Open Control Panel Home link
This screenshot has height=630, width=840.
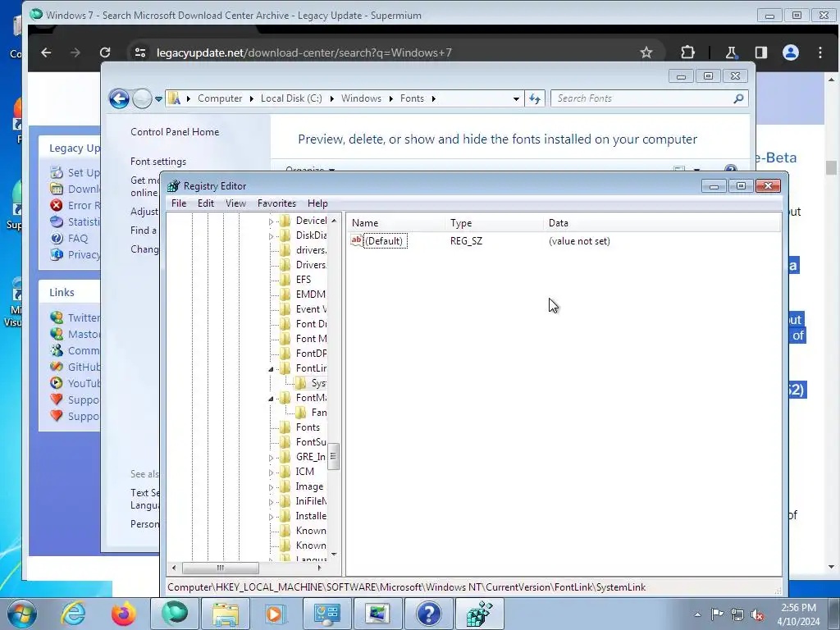pyautogui.click(x=175, y=132)
